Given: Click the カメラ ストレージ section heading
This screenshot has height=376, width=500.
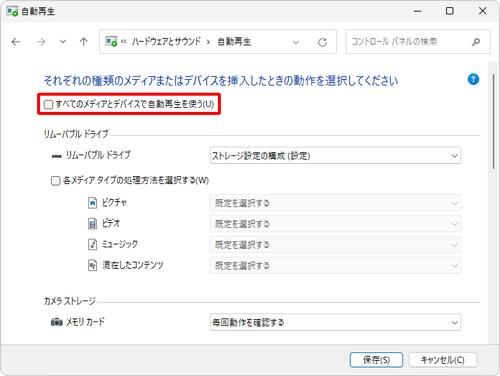Looking at the screenshot, I should [x=70, y=301].
